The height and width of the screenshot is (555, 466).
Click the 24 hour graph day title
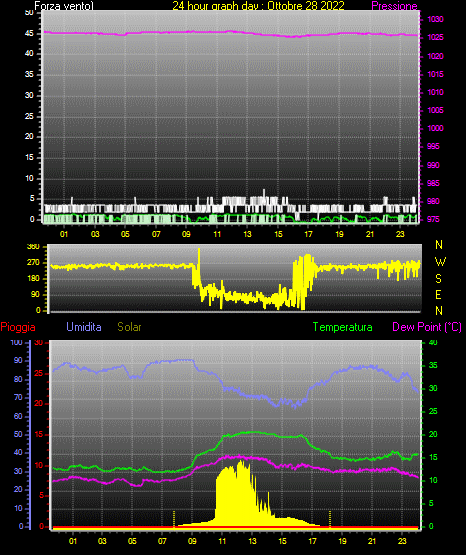258,6
